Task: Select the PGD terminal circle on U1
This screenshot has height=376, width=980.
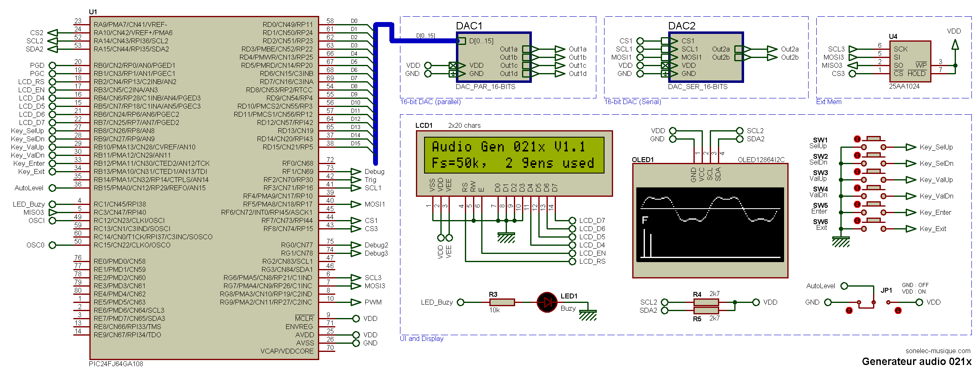Action: [52, 65]
